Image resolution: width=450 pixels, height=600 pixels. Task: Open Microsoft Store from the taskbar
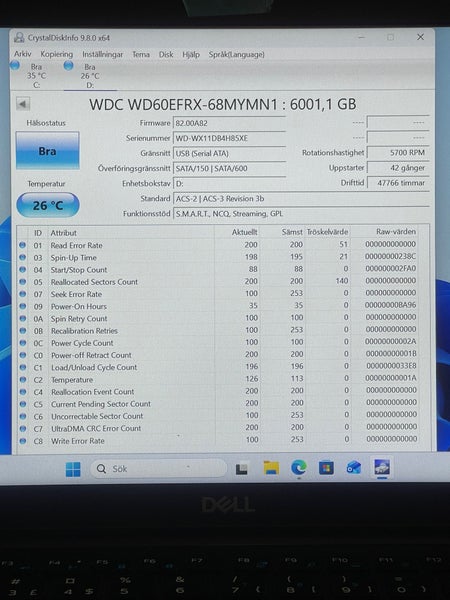326,468
